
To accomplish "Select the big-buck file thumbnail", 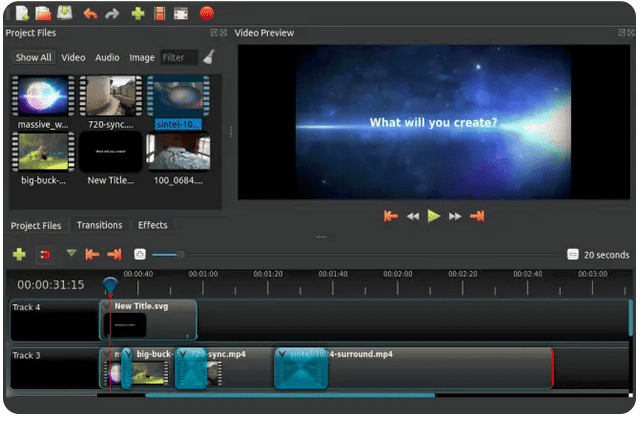I will coord(43,152).
